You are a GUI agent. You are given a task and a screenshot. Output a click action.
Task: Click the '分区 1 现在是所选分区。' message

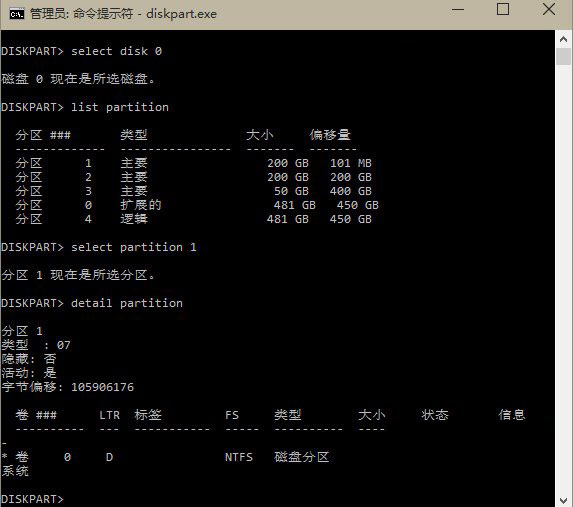pyautogui.click(x=79, y=275)
